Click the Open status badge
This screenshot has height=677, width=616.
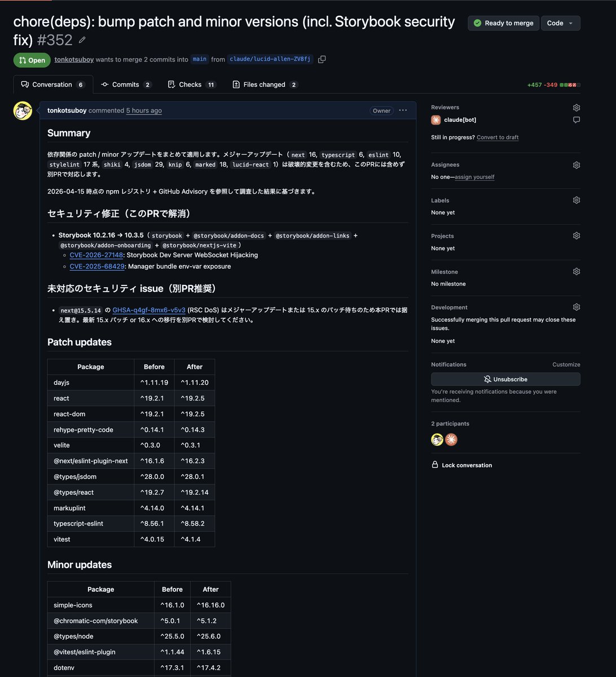click(32, 60)
